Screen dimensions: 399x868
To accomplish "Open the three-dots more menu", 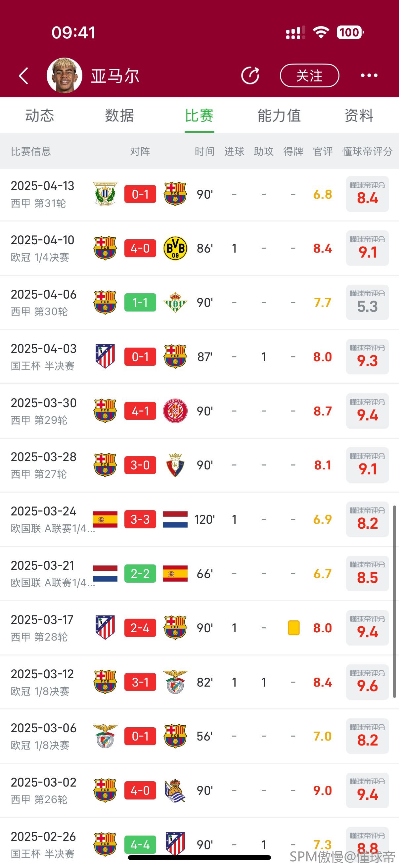I will click(x=369, y=75).
